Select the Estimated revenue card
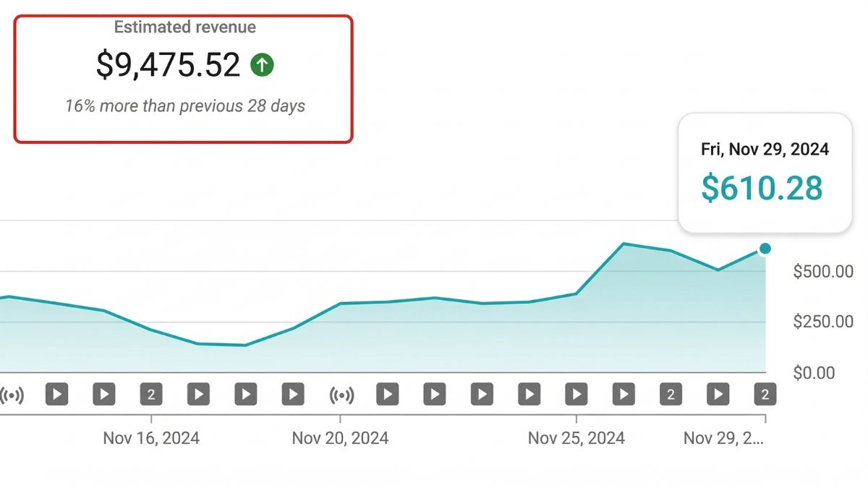 184,80
